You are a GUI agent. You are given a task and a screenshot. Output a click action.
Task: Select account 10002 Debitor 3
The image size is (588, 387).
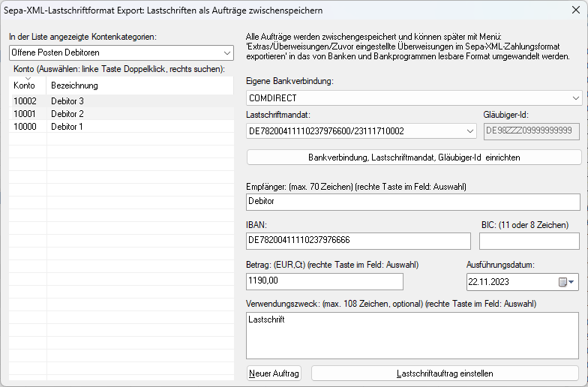coord(121,101)
